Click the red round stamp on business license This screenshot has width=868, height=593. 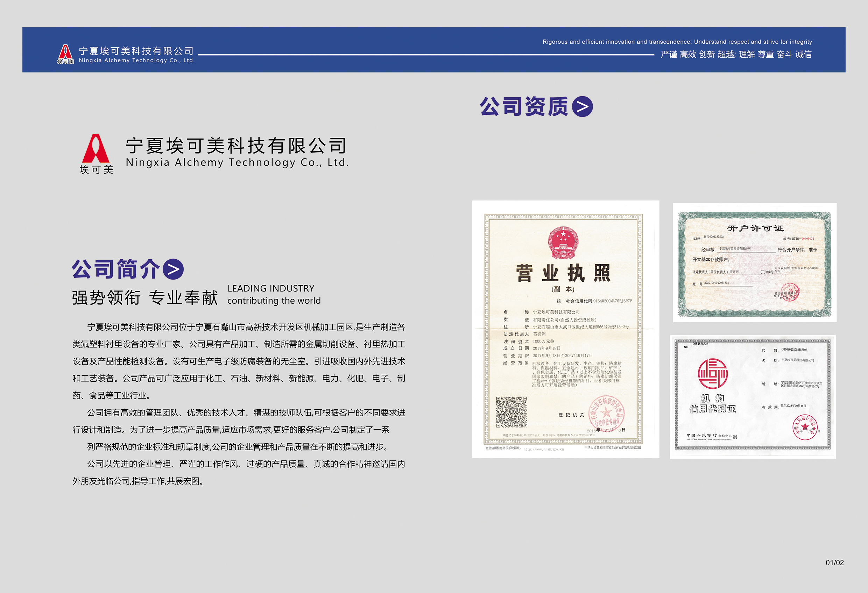click(x=607, y=413)
